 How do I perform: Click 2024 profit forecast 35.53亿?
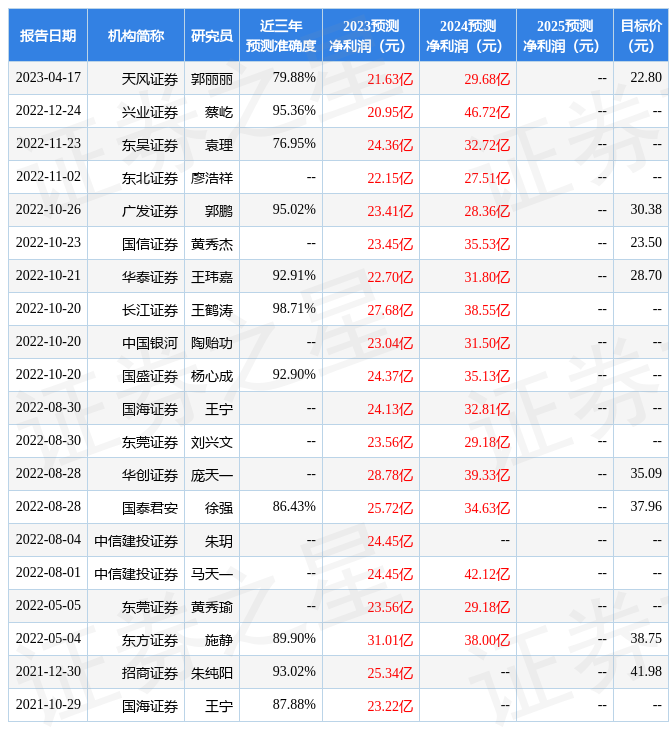[x=487, y=244]
